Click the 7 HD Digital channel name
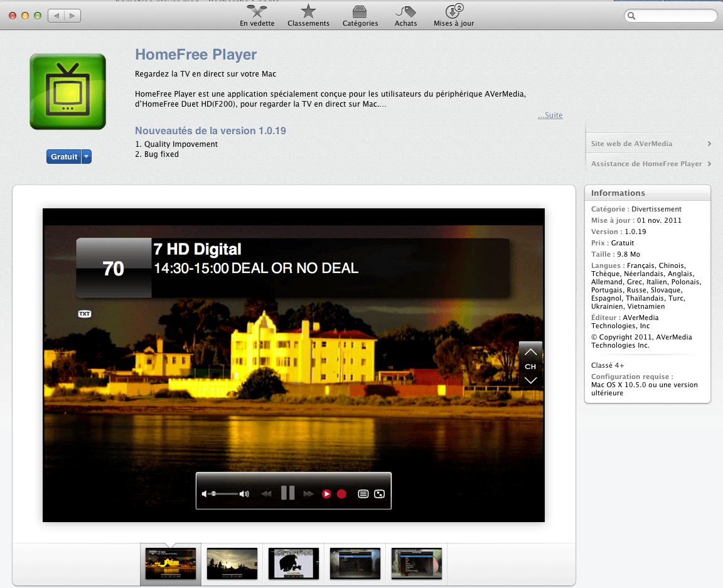Screen dimensions: 723x588 [197, 250]
